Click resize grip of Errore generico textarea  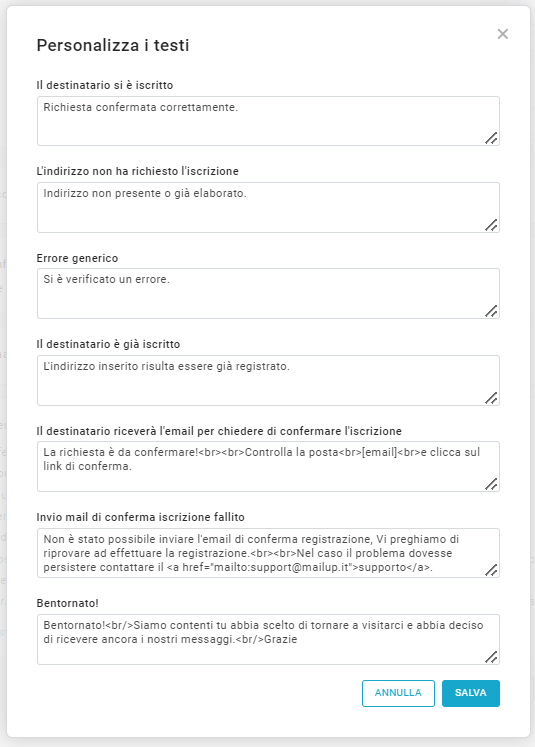[491, 311]
